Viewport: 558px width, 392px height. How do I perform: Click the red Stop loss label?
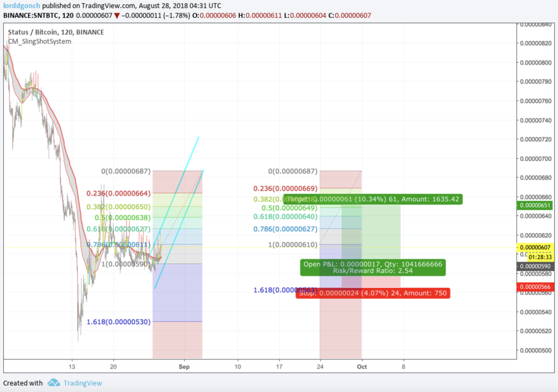[378, 293]
